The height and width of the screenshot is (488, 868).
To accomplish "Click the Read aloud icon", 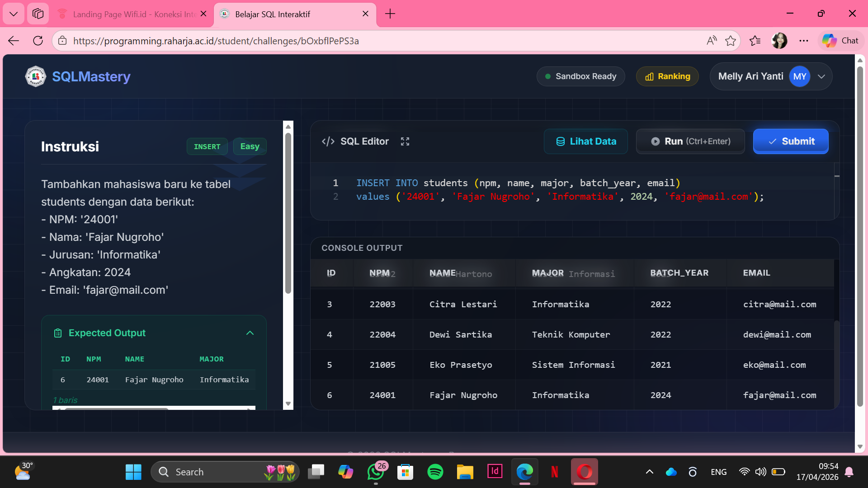I will (x=711, y=41).
